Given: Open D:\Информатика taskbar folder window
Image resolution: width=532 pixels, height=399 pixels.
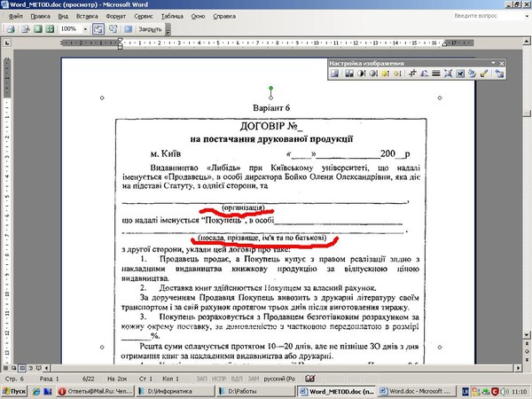Looking at the screenshot, I should (x=176, y=392).
